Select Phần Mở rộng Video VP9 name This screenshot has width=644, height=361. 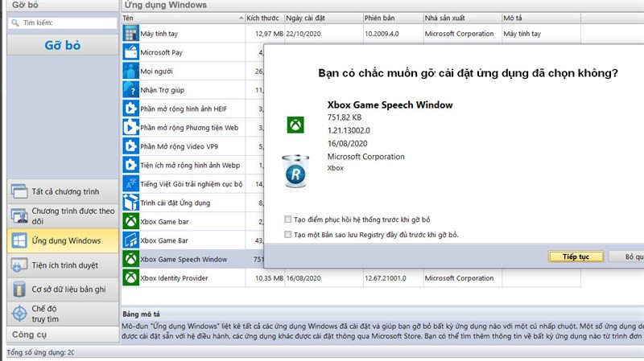coord(179,146)
